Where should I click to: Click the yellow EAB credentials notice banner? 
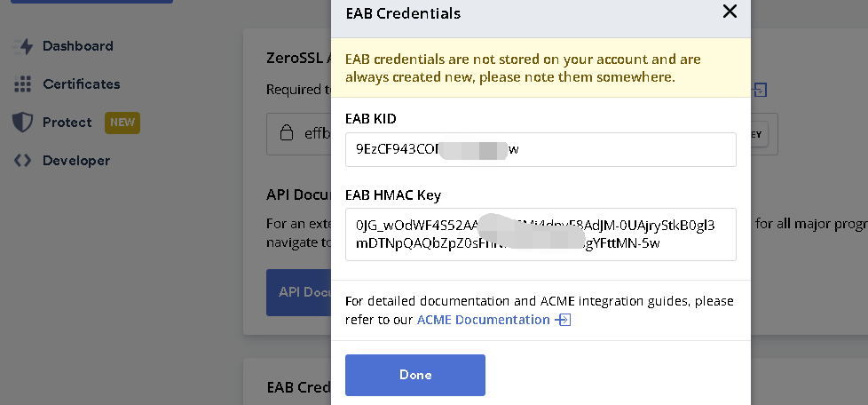(x=541, y=68)
